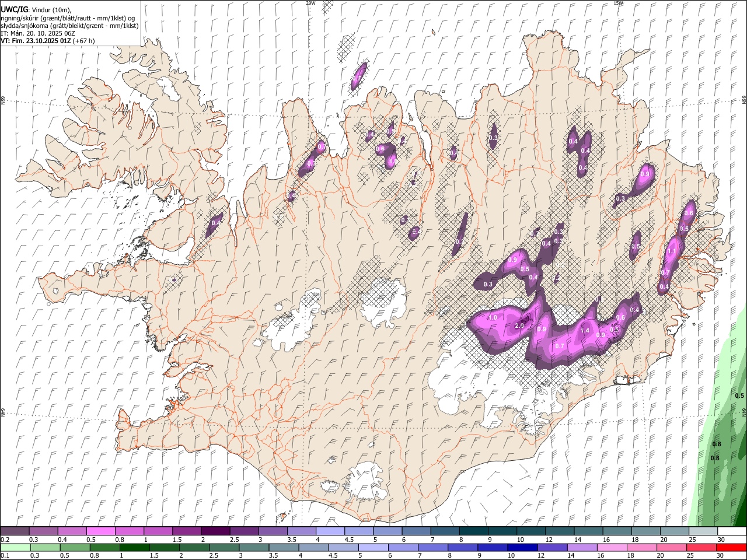
Task: Click the '20W' longitude label
Action: point(311,3)
